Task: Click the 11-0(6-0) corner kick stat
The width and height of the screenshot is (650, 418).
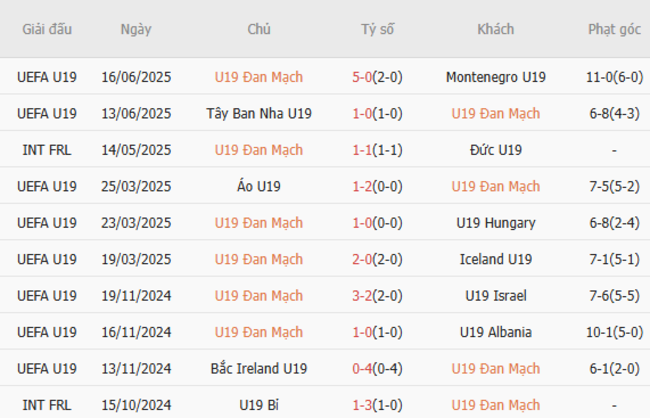Action: pos(614,77)
